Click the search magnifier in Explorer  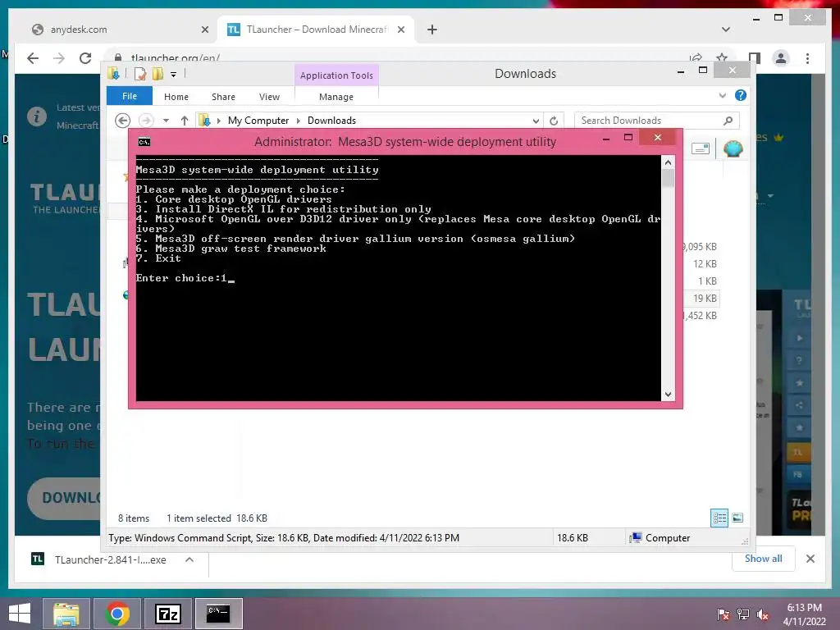[x=728, y=121]
